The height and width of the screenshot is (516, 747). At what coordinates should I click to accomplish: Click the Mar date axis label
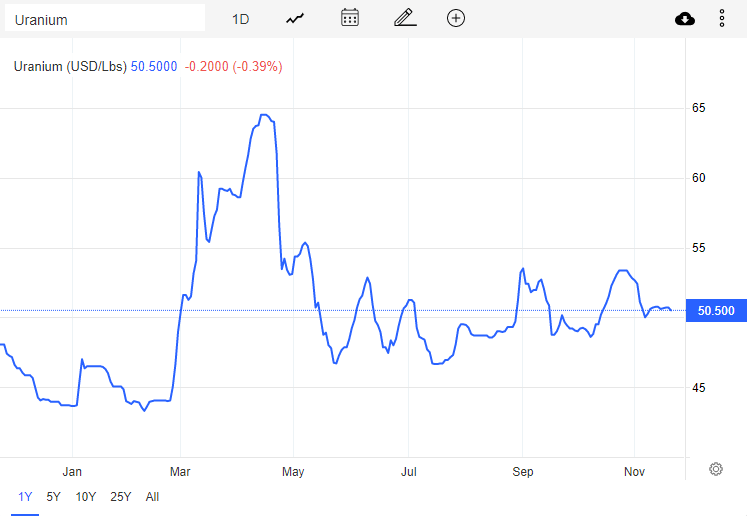180,472
